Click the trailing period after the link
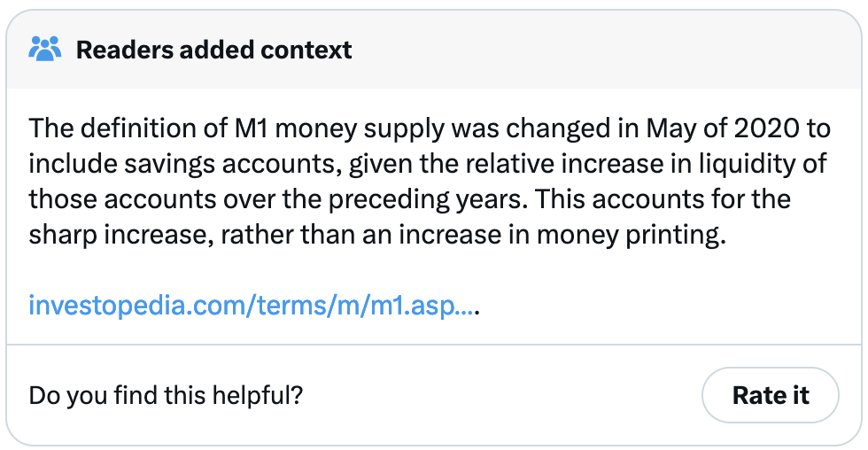 point(477,310)
